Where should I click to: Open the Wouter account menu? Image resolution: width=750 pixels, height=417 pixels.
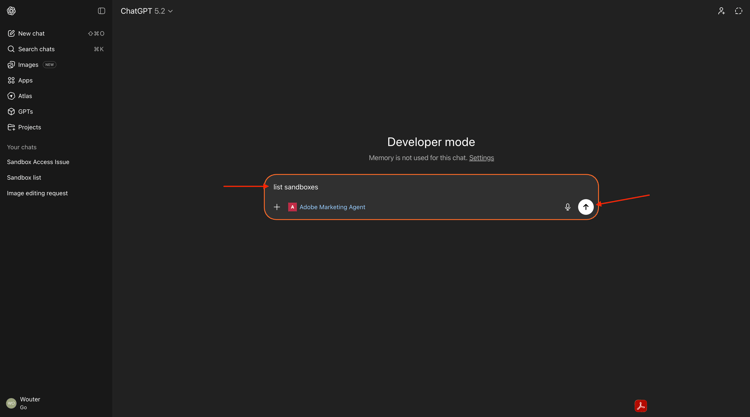[x=55, y=403]
